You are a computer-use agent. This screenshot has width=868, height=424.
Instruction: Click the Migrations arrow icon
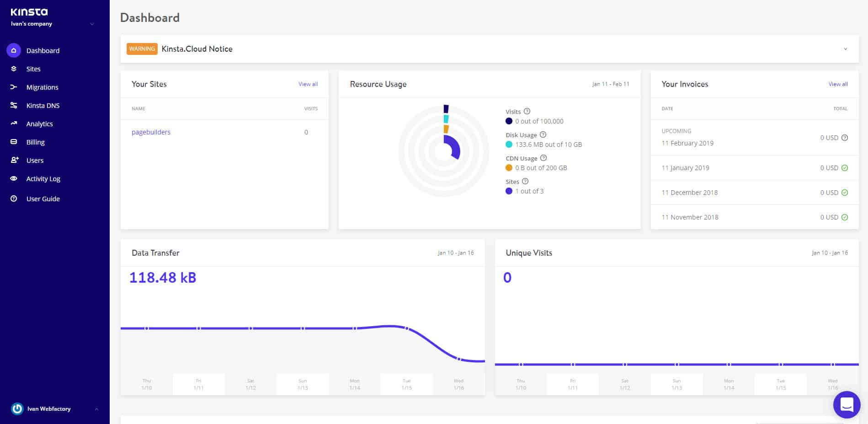[14, 87]
